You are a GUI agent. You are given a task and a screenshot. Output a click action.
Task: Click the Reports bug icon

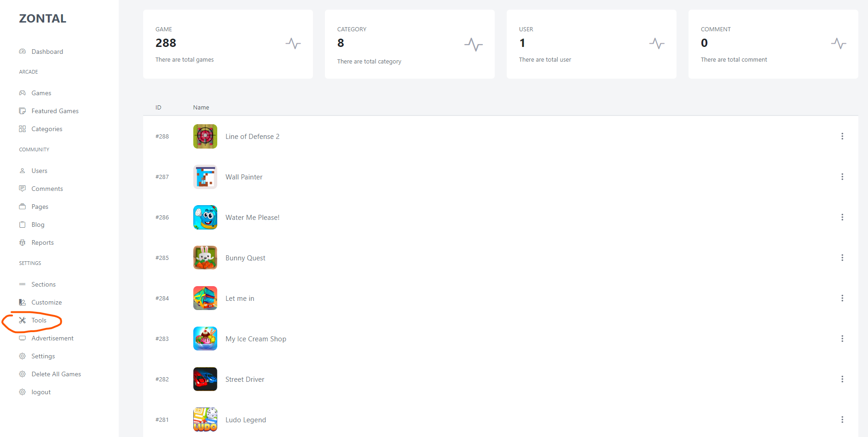22,242
